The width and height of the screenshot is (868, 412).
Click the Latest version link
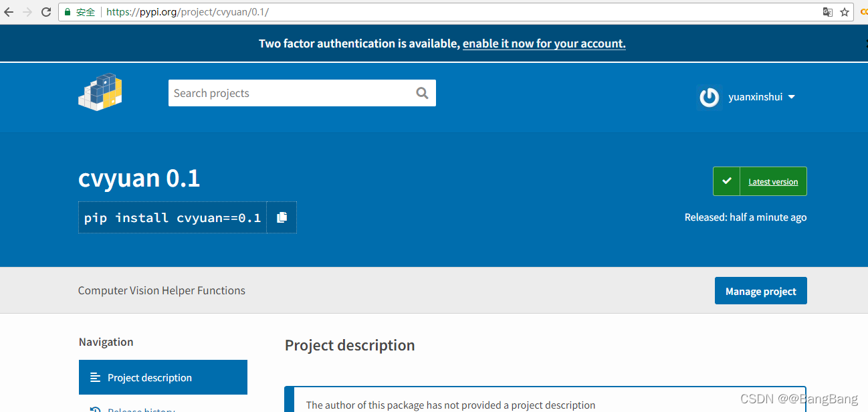[x=773, y=182]
